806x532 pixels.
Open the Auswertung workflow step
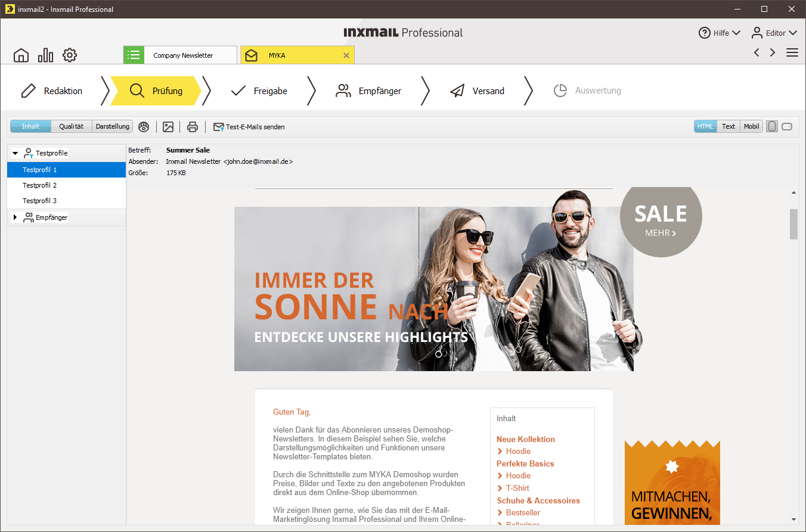587,91
